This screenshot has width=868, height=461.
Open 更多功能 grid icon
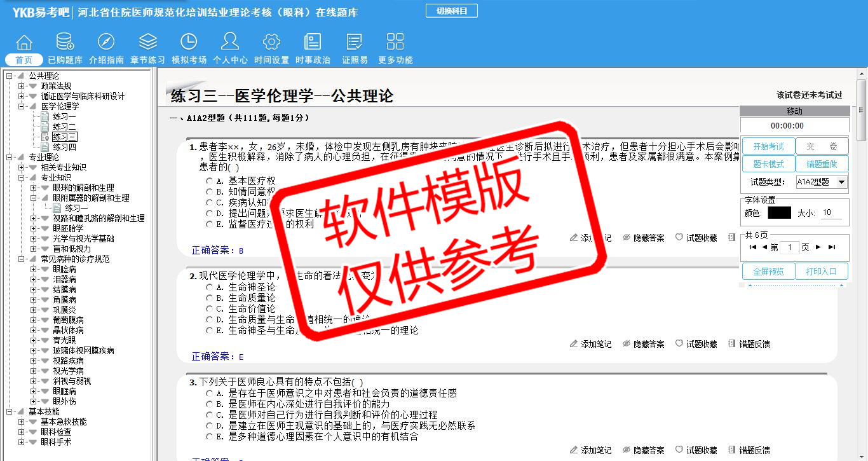(395, 43)
